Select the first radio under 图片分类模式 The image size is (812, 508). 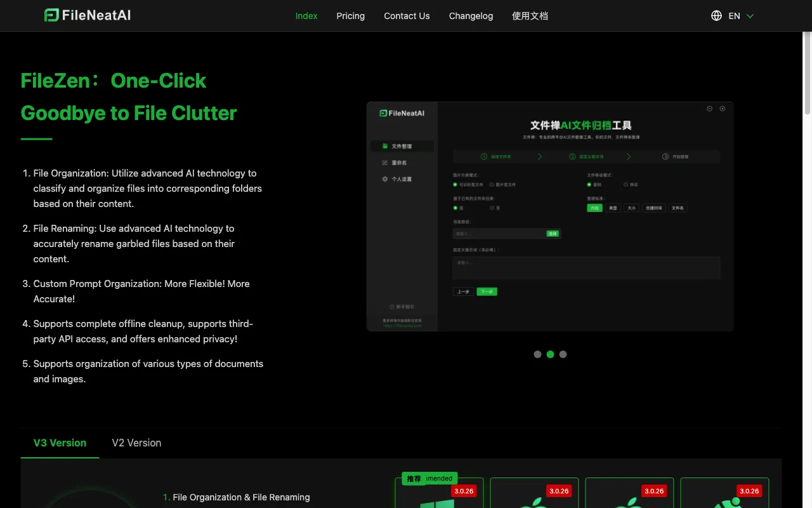[x=455, y=185]
